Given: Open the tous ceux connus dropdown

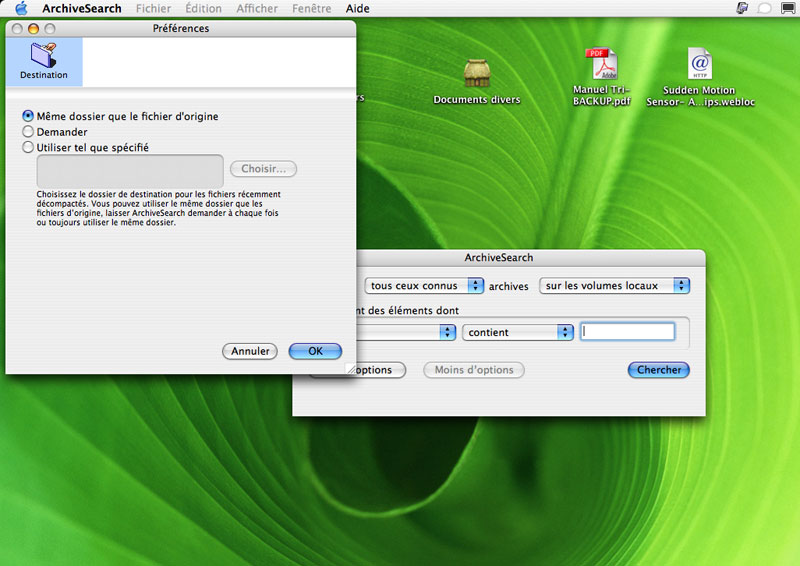Looking at the screenshot, I should tap(424, 285).
